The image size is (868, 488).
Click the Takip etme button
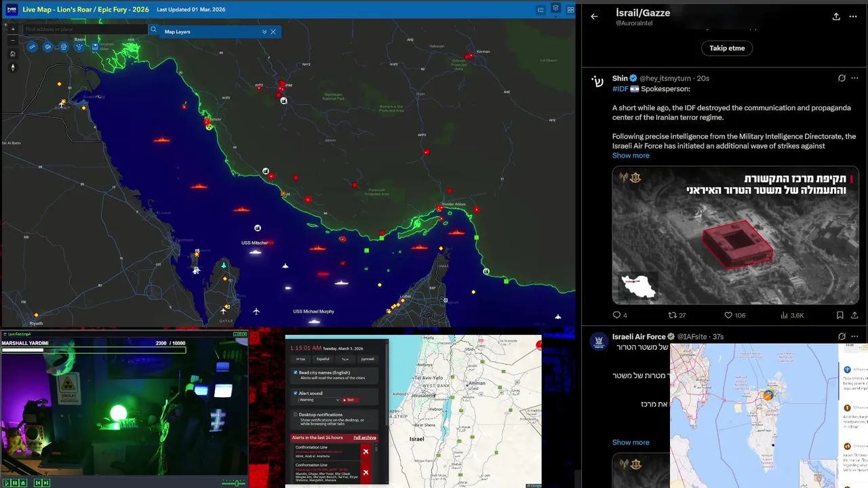727,48
